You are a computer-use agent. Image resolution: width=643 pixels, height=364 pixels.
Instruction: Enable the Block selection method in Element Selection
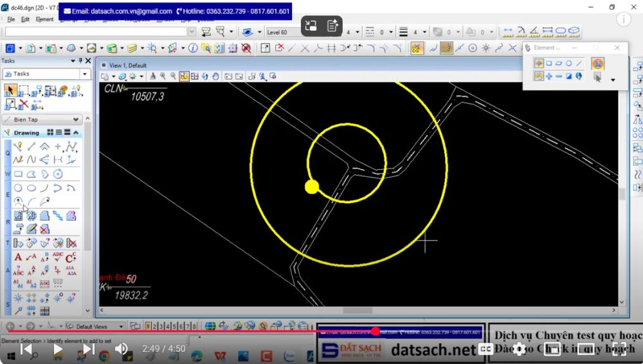click(549, 64)
